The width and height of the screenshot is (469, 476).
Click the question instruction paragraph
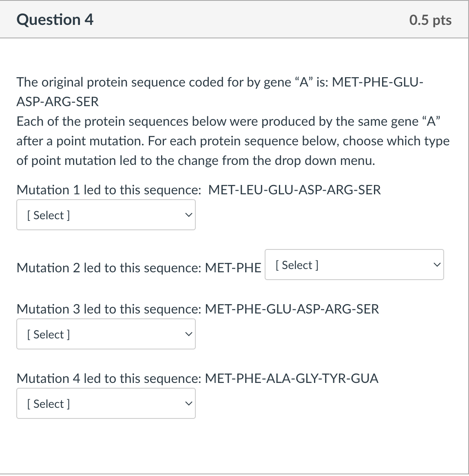(232, 141)
